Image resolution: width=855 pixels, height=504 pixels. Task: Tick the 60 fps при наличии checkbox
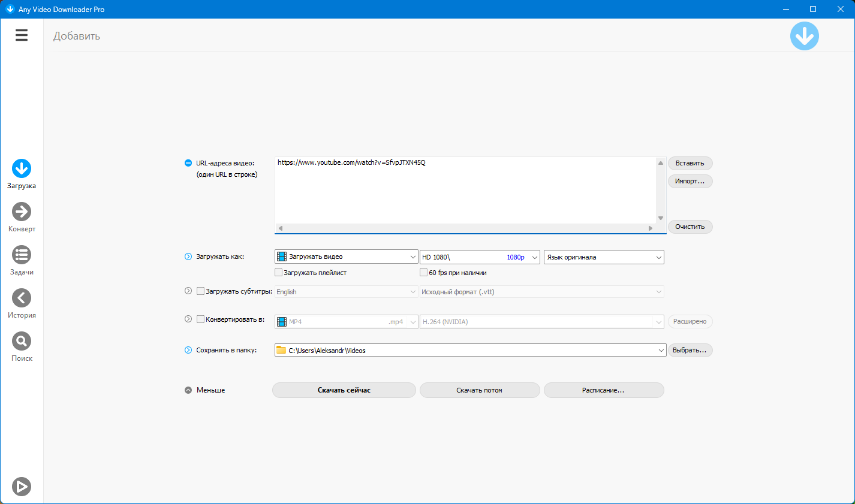(424, 273)
